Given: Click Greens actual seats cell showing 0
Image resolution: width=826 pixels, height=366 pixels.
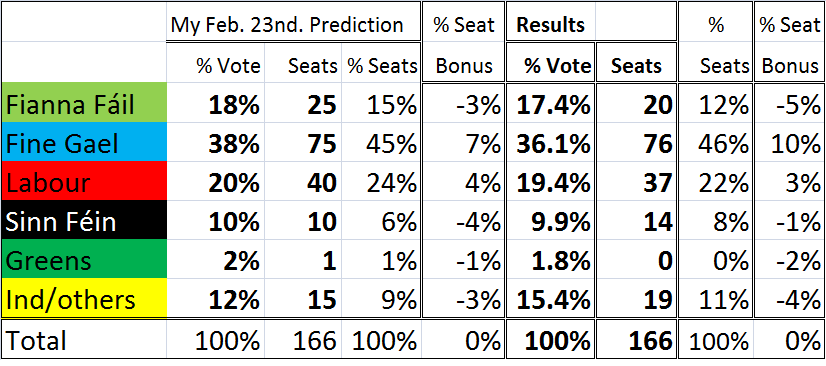Looking at the screenshot, I should 636,258.
